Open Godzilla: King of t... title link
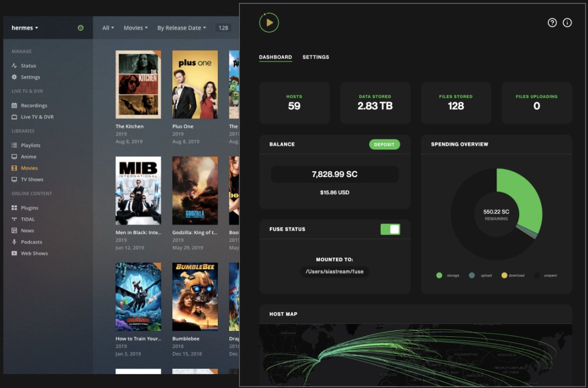The height and width of the screenshot is (388, 588). click(195, 233)
